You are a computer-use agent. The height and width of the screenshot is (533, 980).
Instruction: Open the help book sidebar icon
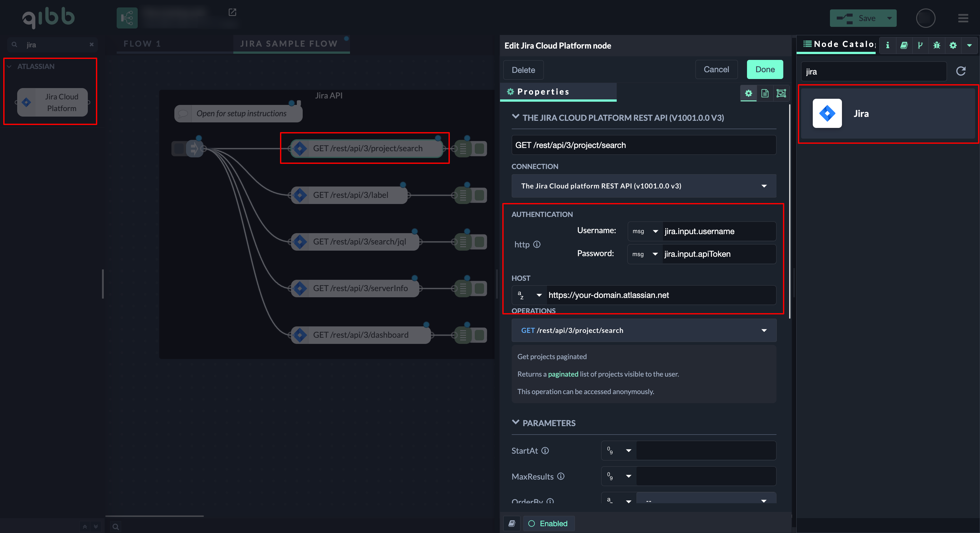point(904,45)
